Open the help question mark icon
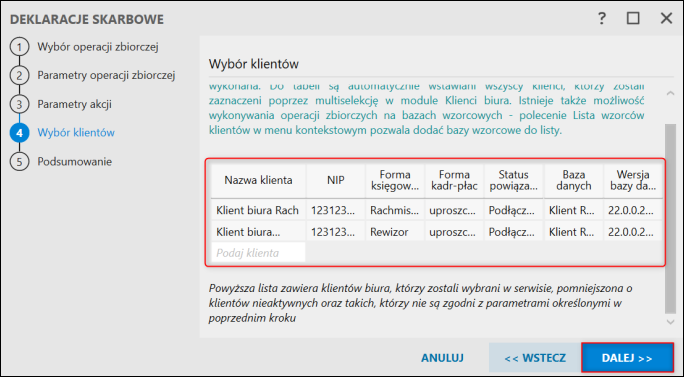 (602, 18)
